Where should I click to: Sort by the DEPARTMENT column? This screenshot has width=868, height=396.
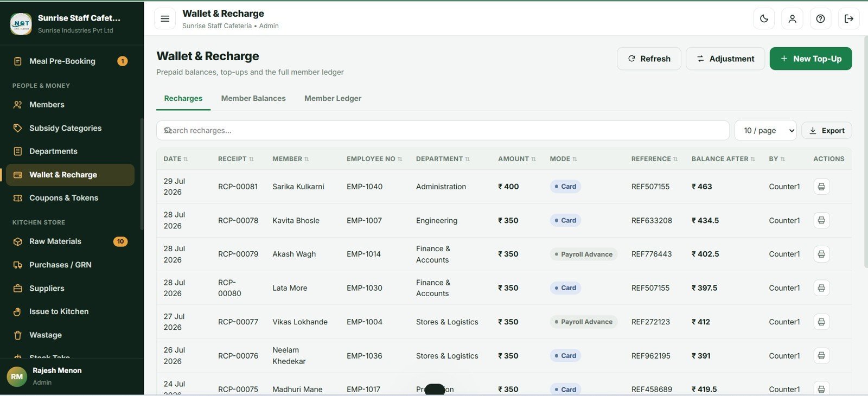pos(443,159)
